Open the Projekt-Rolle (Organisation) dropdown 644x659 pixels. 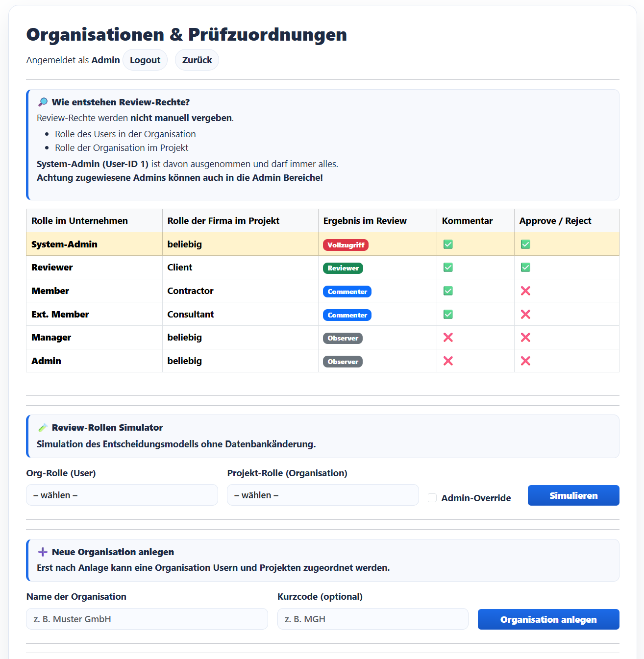(x=323, y=495)
